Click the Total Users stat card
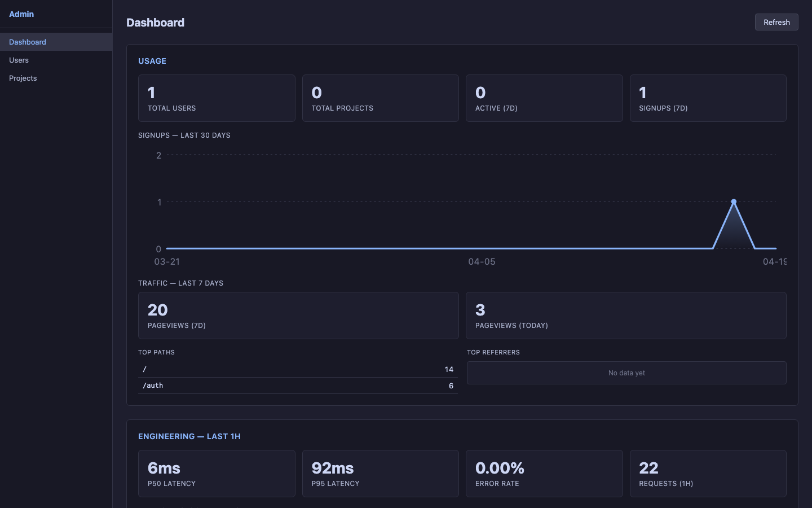This screenshot has height=508, width=812. pos(217,98)
